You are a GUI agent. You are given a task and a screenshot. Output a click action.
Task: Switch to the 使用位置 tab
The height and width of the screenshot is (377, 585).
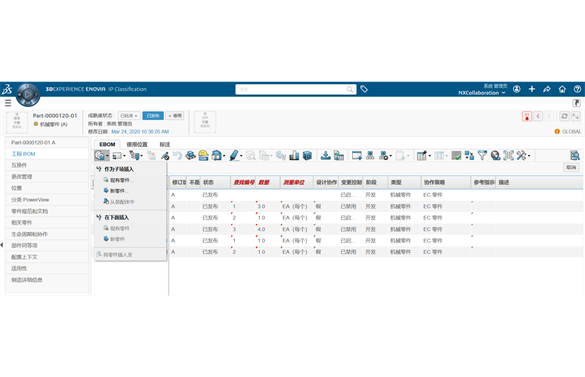pyautogui.click(x=137, y=144)
